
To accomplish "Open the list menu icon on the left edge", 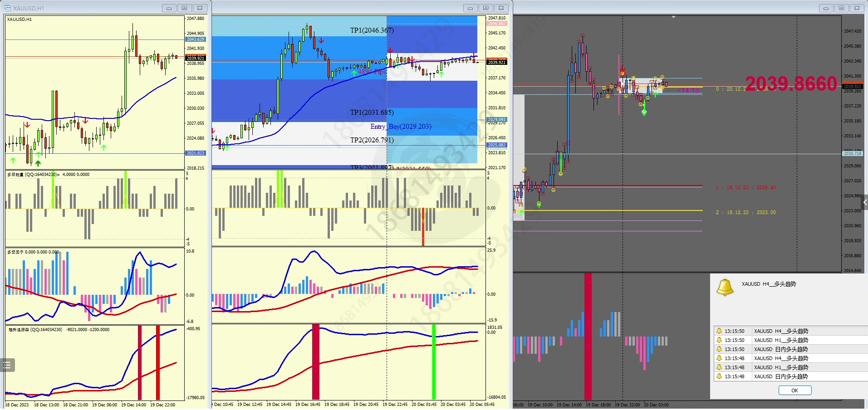I will (7, 365).
